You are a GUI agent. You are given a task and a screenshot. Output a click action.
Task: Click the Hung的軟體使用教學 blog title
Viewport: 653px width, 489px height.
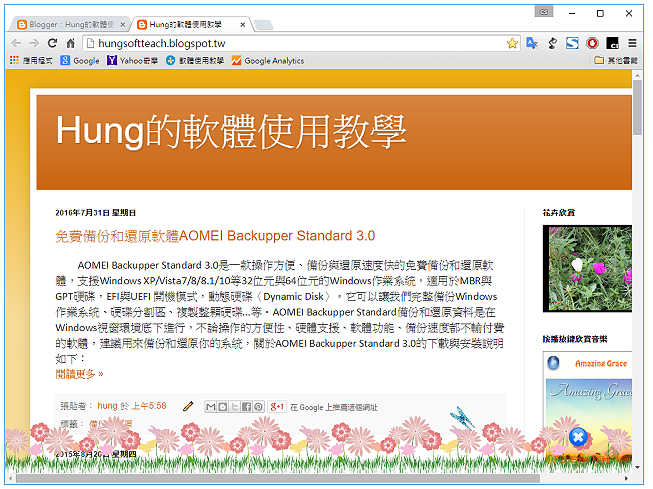(x=231, y=132)
